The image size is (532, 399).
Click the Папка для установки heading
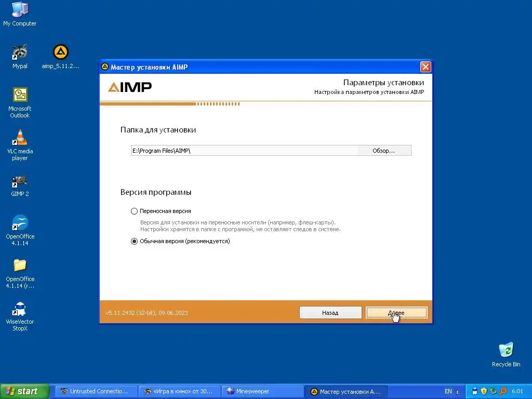click(158, 130)
